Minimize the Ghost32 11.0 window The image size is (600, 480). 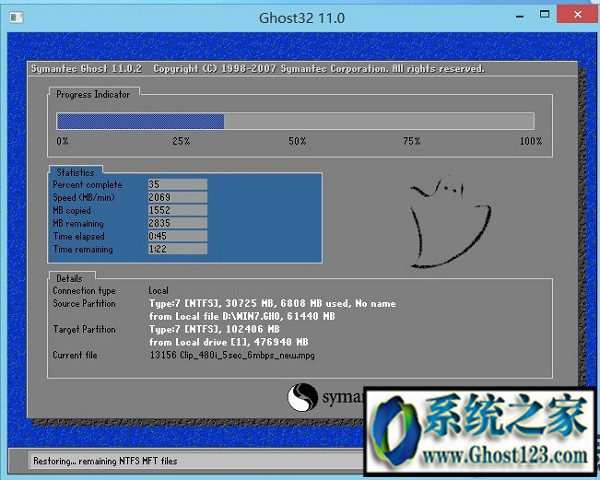point(520,16)
